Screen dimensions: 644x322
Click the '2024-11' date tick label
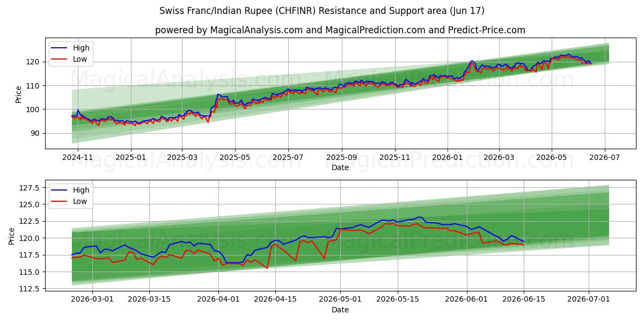coord(78,158)
